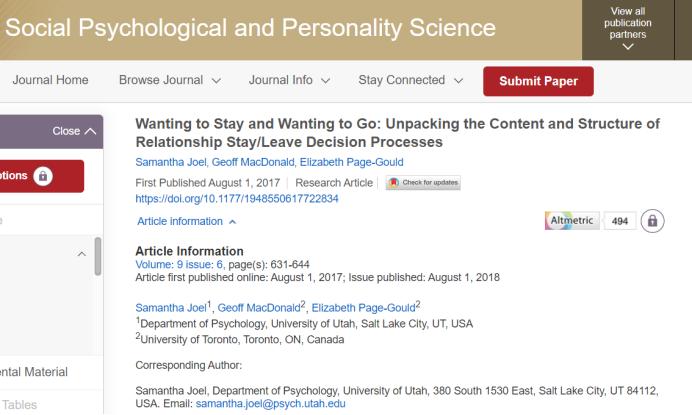The image size is (692, 415).
Task: Click first author Samantha Joel link under title
Action: [x=168, y=162]
